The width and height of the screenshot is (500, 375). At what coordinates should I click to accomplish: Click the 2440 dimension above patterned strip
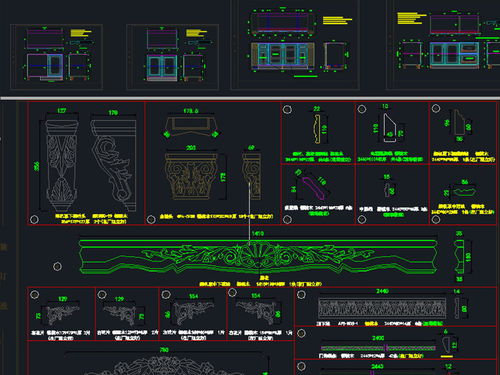click(382, 291)
